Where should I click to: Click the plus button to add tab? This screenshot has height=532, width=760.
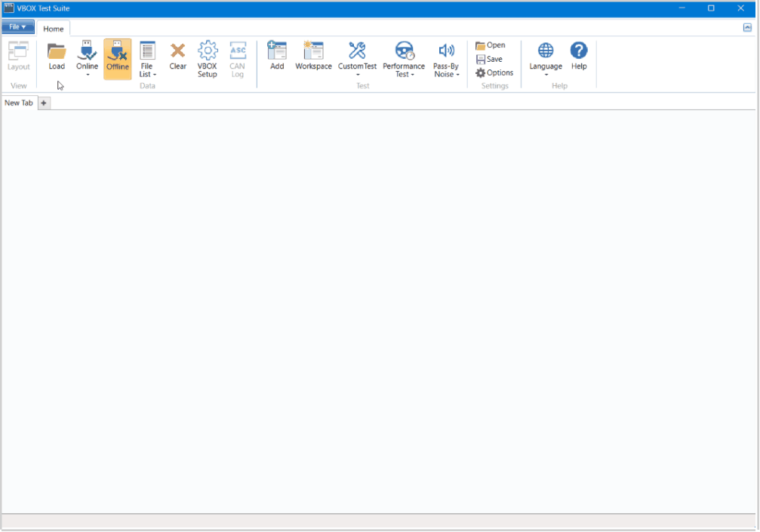click(x=45, y=103)
